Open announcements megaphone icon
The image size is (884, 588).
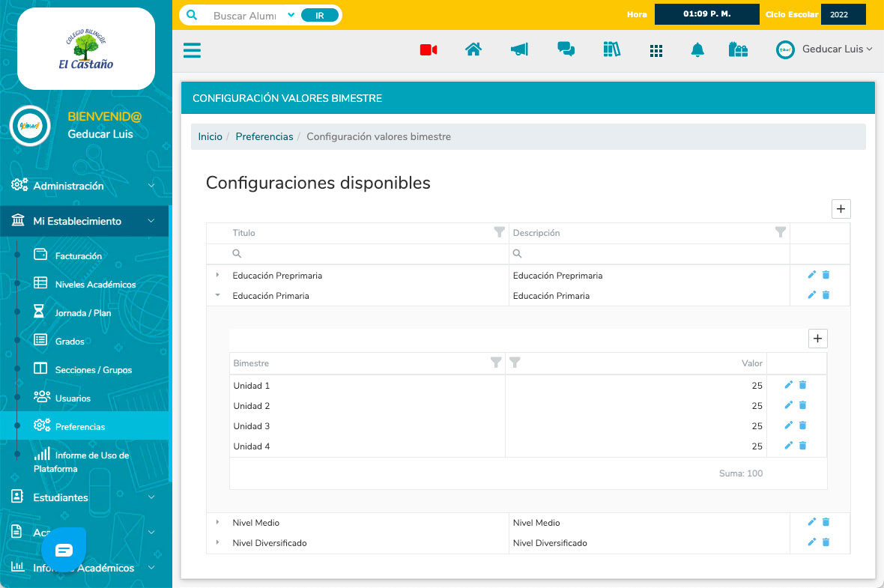(x=519, y=49)
